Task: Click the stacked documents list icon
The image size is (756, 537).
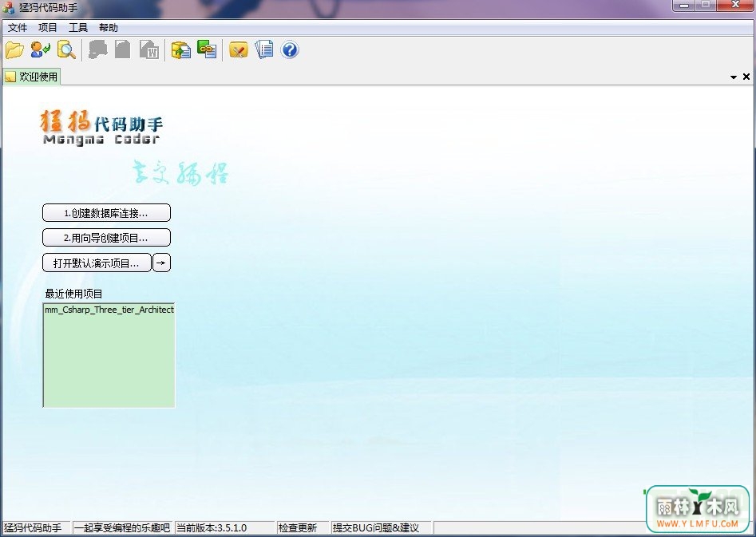Action: (x=264, y=49)
